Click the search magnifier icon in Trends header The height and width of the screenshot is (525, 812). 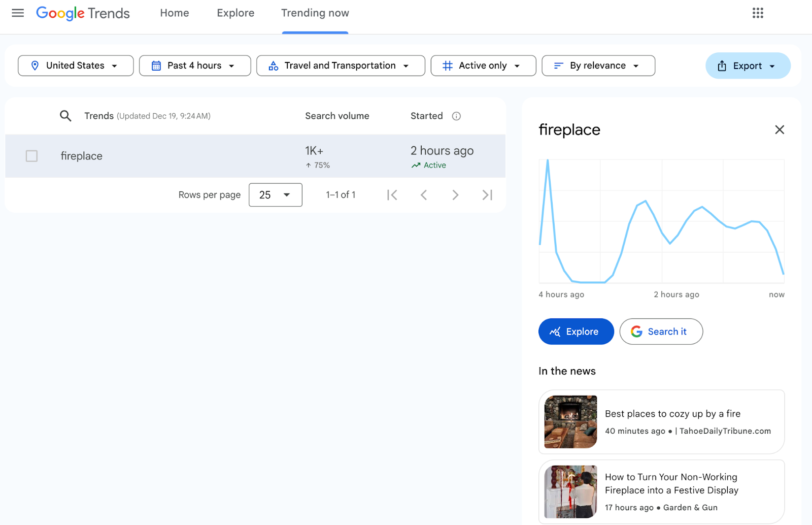65,116
